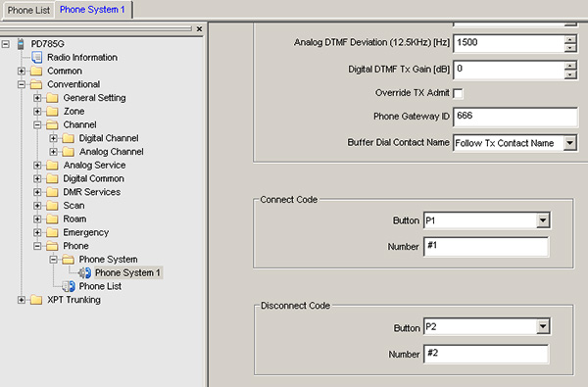Image resolution: width=588 pixels, height=387 pixels.
Task: Collapse the Channel tree node
Action: (x=37, y=124)
